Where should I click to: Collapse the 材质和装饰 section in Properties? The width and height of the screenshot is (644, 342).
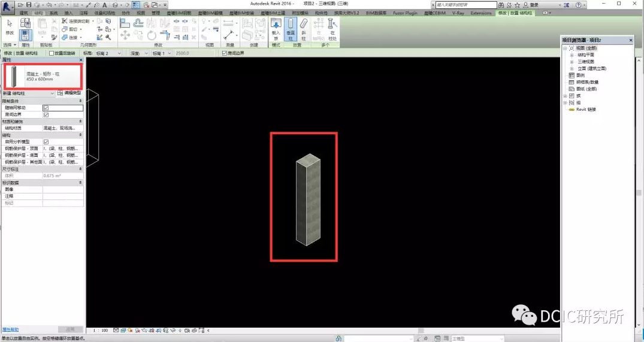click(x=80, y=122)
